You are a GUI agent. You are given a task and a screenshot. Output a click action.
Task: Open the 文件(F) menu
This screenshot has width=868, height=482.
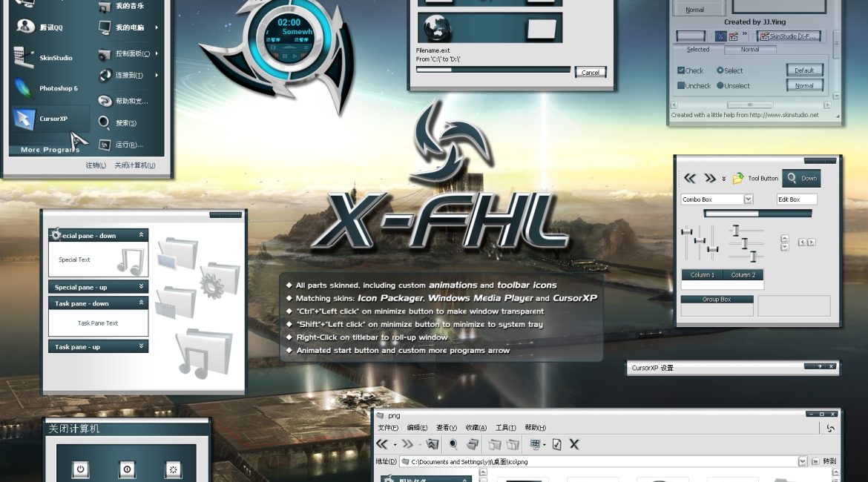pos(387,428)
